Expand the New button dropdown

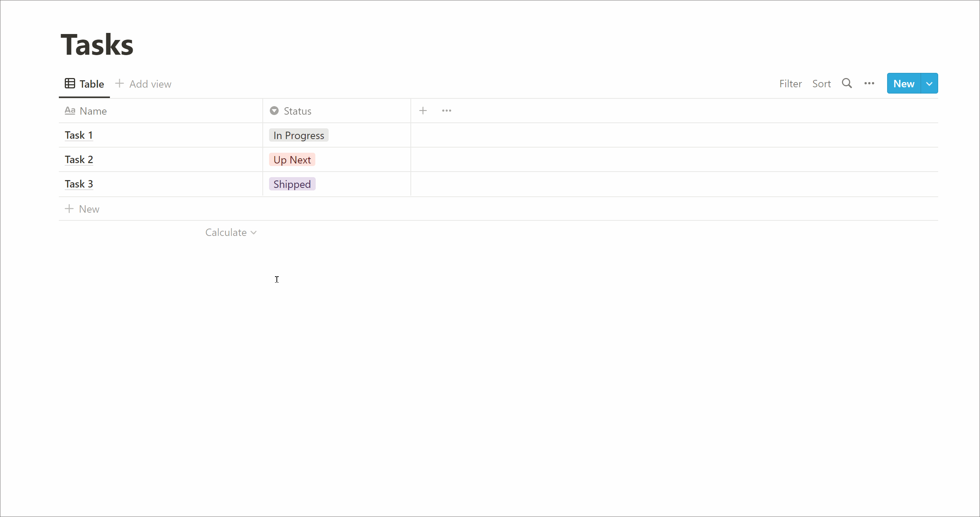click(929, 84)
